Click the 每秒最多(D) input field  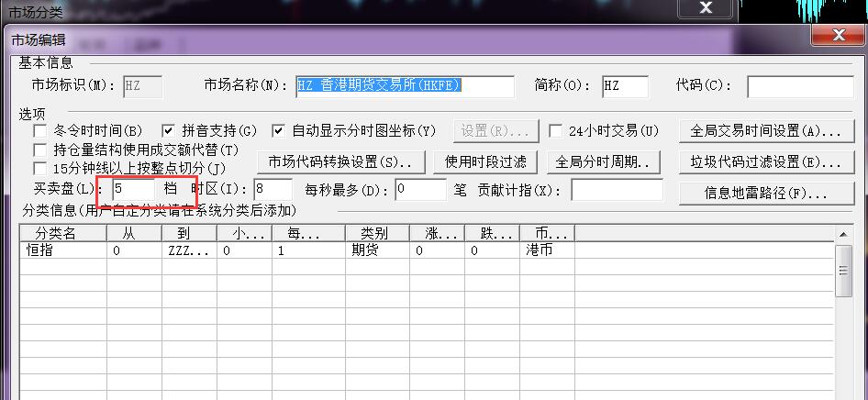click(420, 189)
